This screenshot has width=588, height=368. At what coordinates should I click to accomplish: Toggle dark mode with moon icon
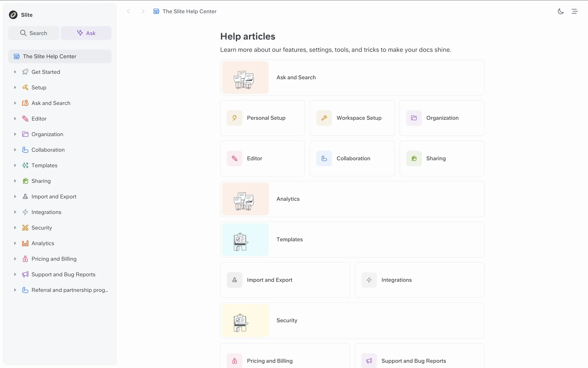point(560,11)
